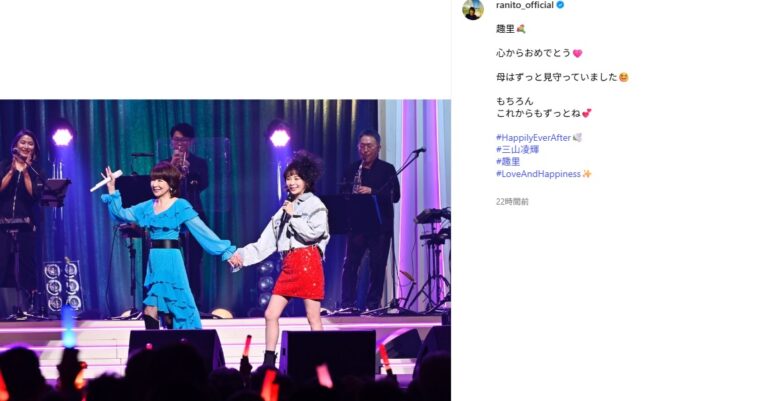The image size is (780, 401).
Task: Click the black caption word 趣里 at top
Action: click(505, 29)
